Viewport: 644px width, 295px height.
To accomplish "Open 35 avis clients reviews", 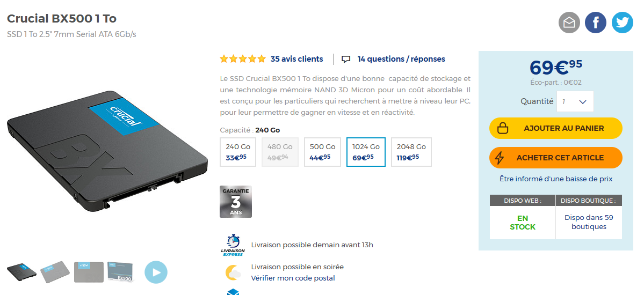I will (x=296, y=59).
